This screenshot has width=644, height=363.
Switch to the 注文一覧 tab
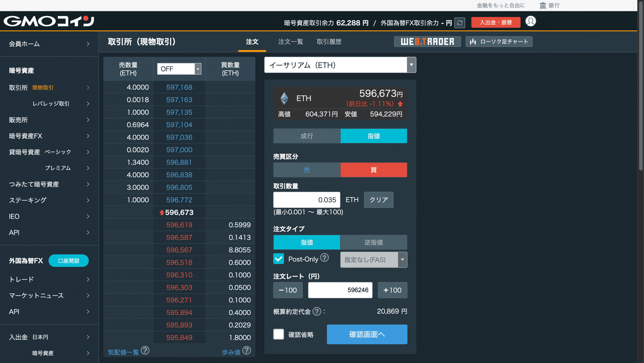tap(291, 42)
